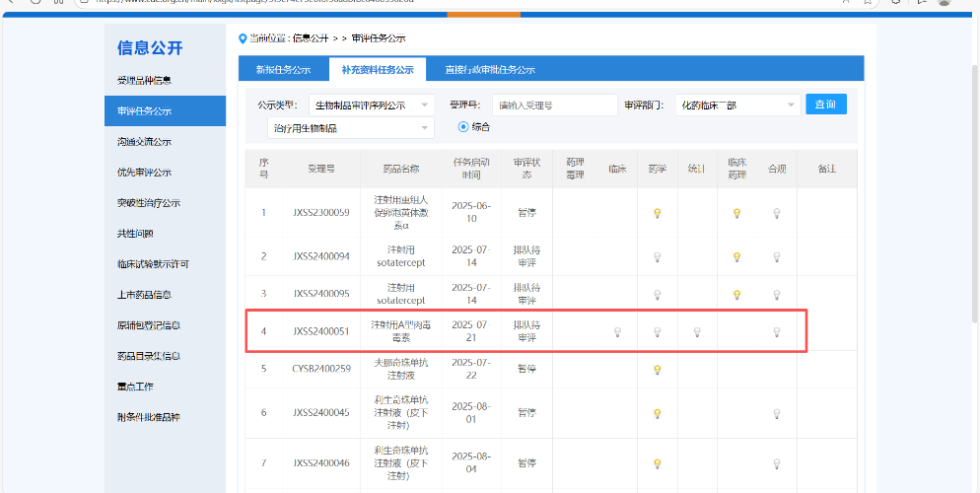The width and height of the screenshot is (980, 493).
Task: Click into the 受理号 input field
Action: click(x=554, y=105)
